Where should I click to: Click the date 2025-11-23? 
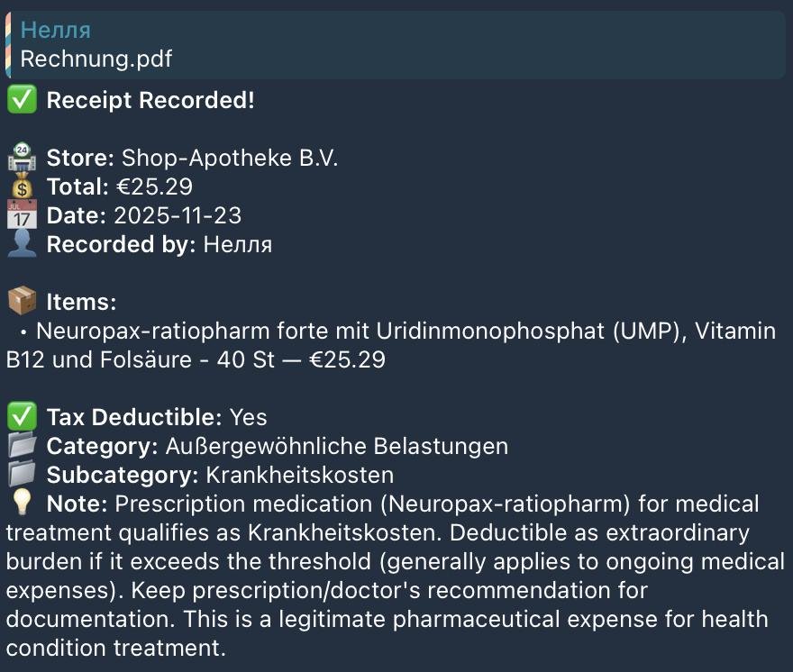click(178, 216)
